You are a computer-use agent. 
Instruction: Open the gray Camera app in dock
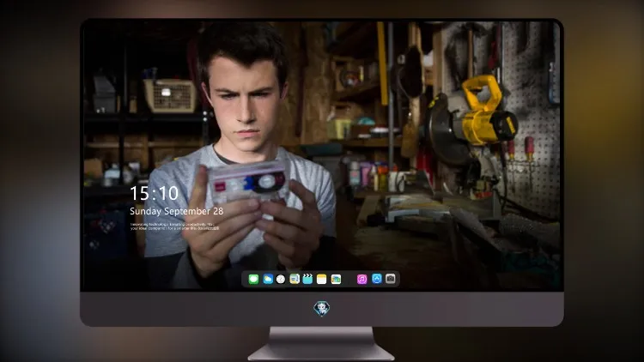[391, 279]
